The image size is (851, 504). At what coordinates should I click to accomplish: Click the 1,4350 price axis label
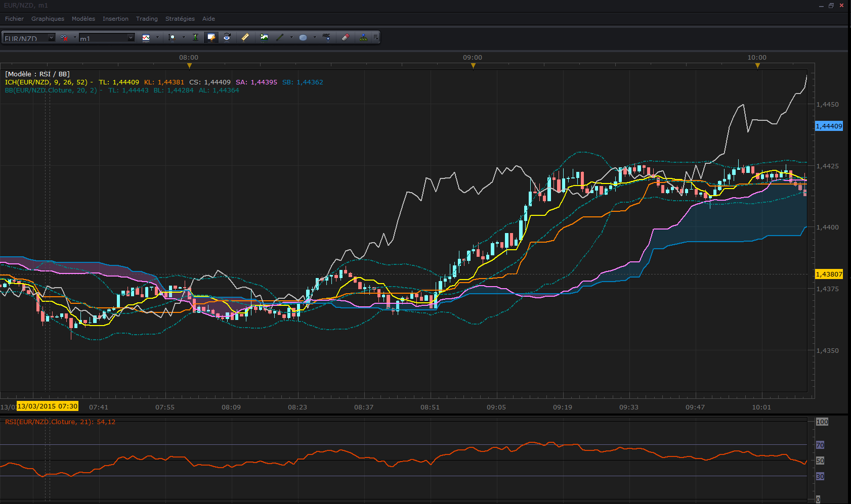point(828,350)
